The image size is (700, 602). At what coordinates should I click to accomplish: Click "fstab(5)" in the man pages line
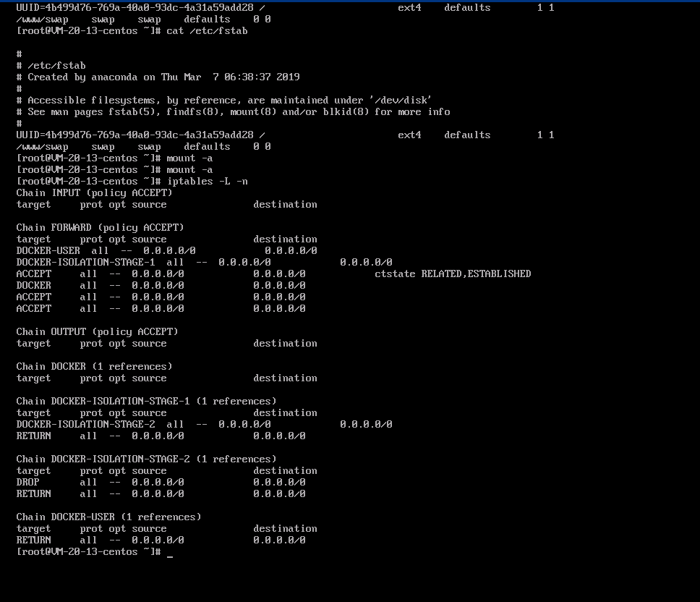(135, 112)
